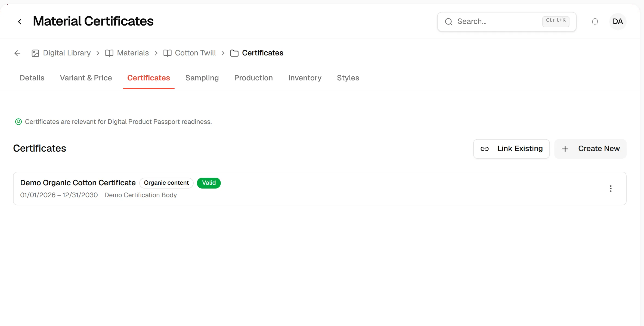The width and height of the screenshot is (644, 326).
Task: Click the date range 01/01/2026 – 12/31/2030
Action: point(59,195)
